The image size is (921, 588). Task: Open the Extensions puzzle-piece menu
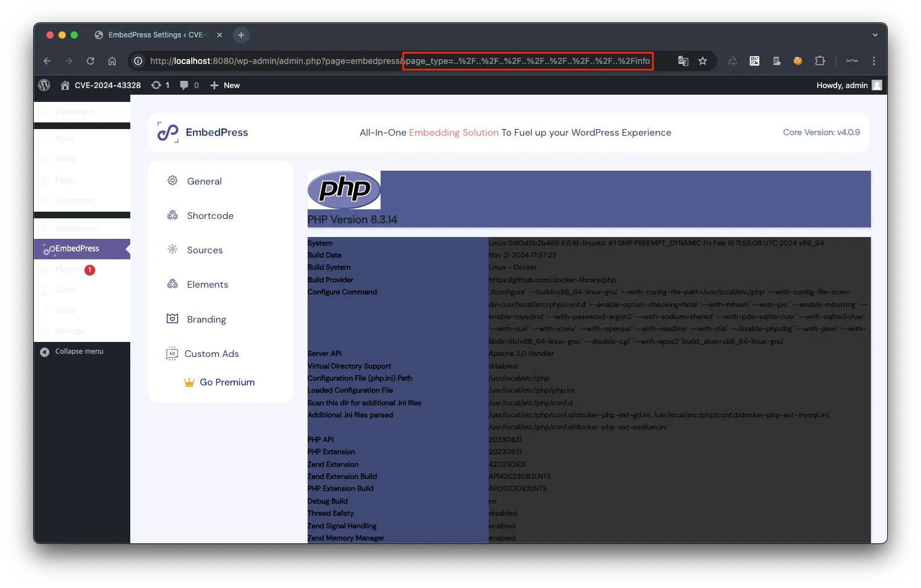pyautogui.click(x=820, y=61)
